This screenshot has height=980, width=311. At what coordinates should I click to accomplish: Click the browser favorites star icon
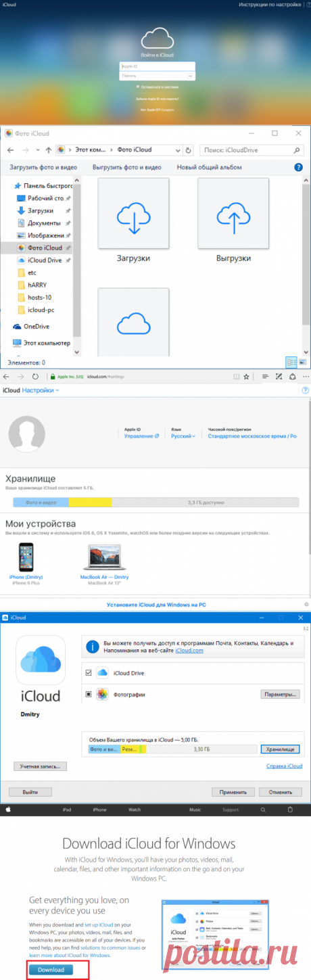click(247, 375)
